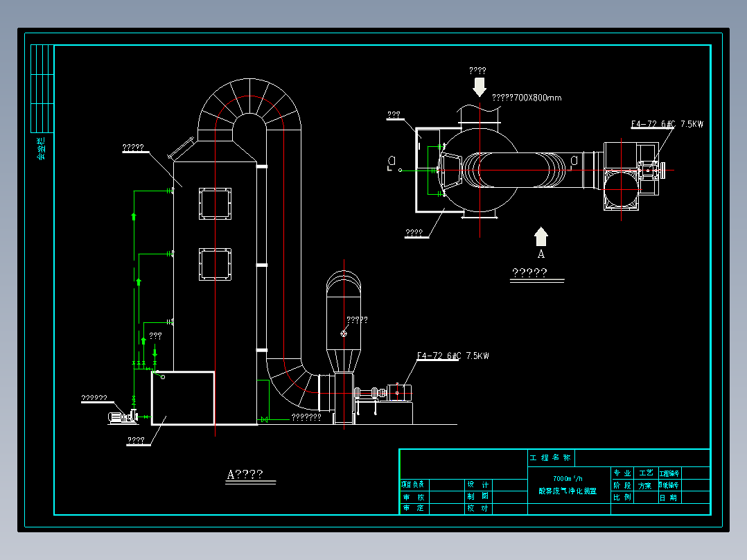This screenshot has height=560, width=747.
Task: Click the '??????' pump callout label
Action: 94,398
